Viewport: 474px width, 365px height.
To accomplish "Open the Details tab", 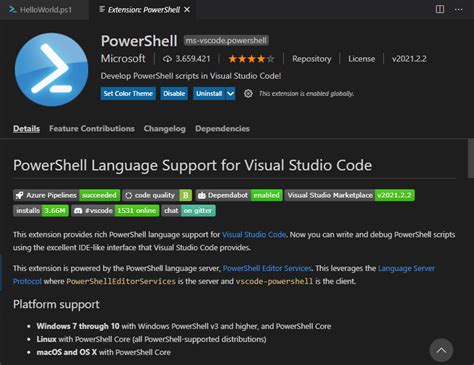I will [x=26, y=129].
